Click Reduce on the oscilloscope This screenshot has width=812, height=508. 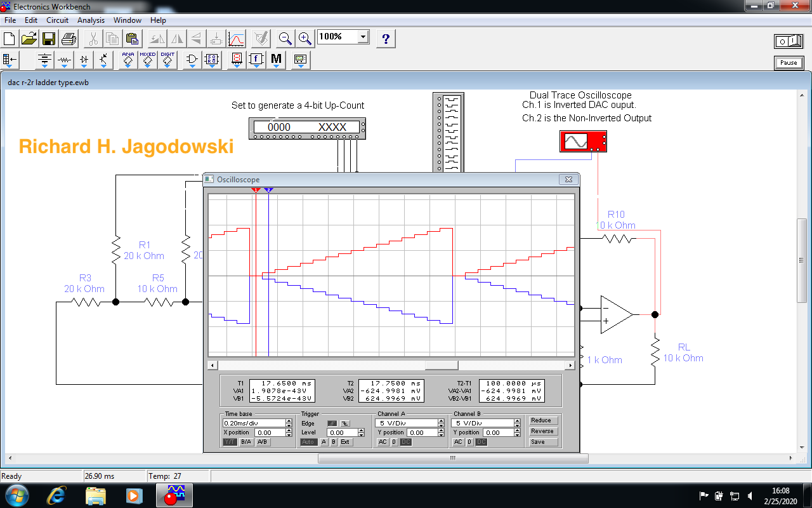coord(544,420)
